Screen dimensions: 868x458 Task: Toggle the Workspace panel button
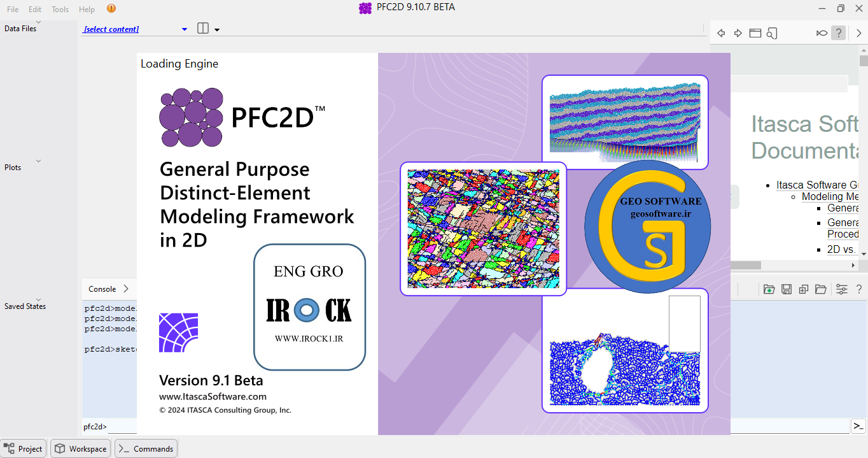(x=81, y=448)
